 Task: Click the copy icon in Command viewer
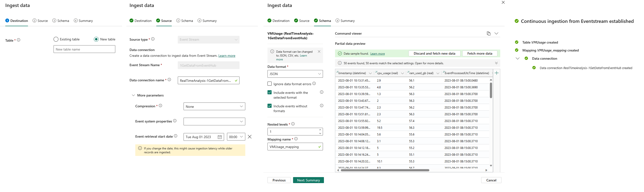(x=488, y=33)
